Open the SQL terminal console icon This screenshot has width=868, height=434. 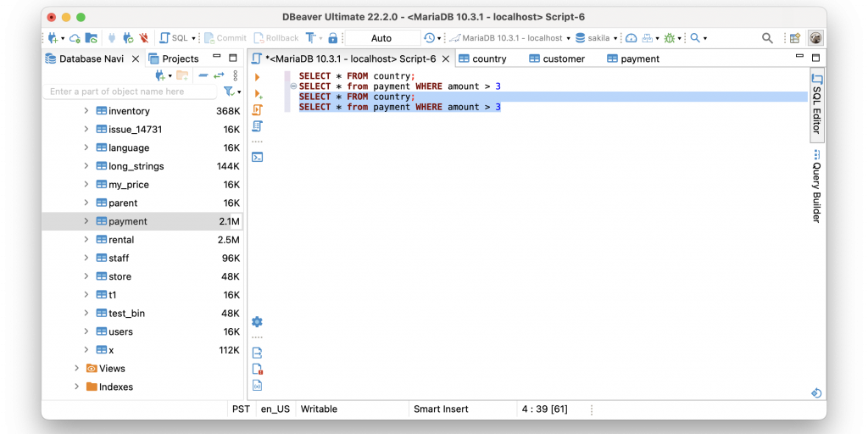point(257,157)
